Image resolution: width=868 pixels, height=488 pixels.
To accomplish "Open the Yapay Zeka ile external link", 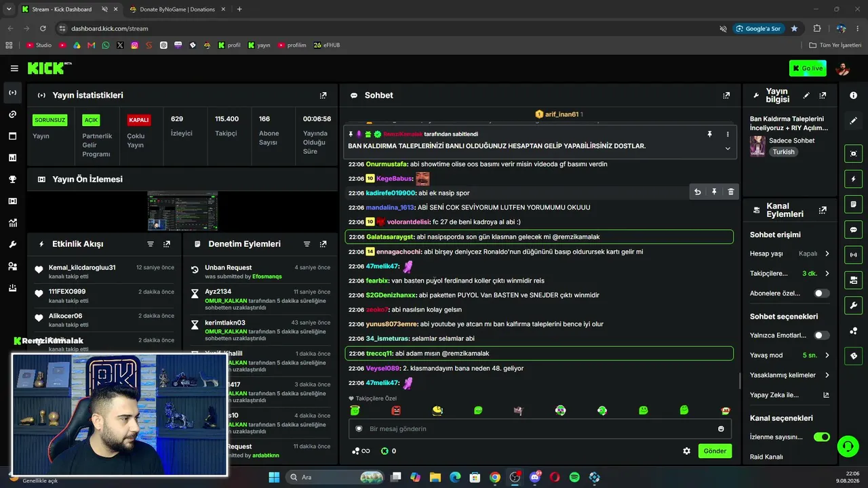I will [826, 395].
